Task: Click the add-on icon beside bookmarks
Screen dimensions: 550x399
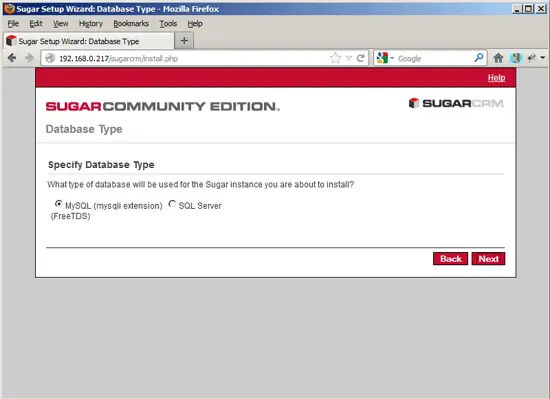Action: [532, 58]
